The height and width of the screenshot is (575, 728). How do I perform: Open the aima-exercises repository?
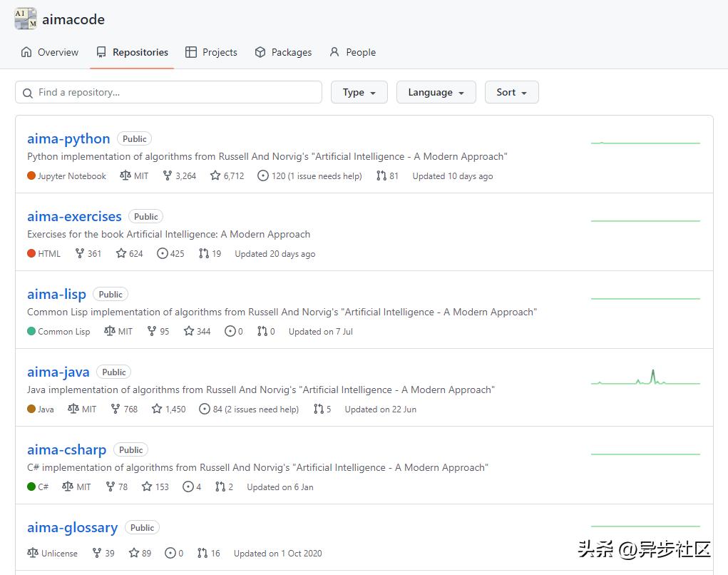click(74, 216)
